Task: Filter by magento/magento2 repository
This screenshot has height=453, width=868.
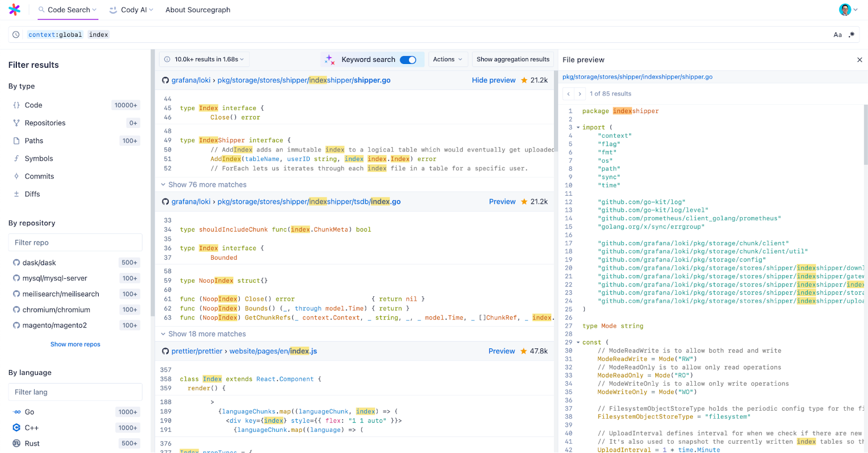Action: coord(75,326)
